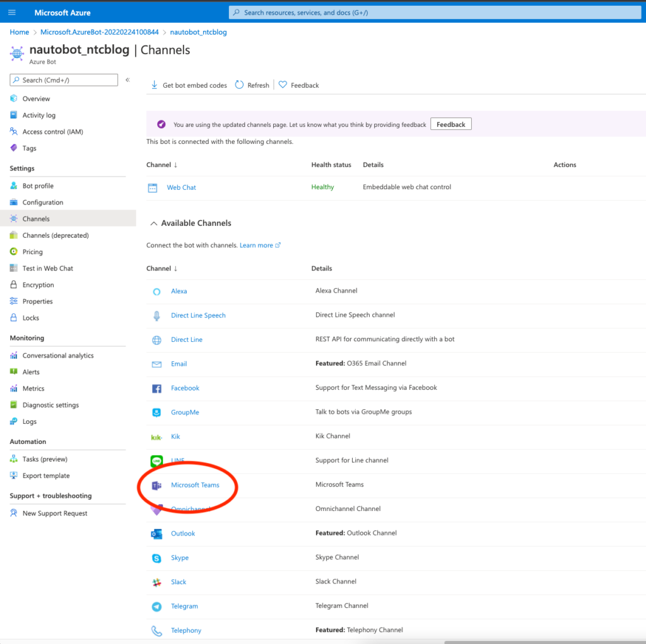Click the Healthy status text
This screenshot has height=644, width=646.
(x=322, y=187)
